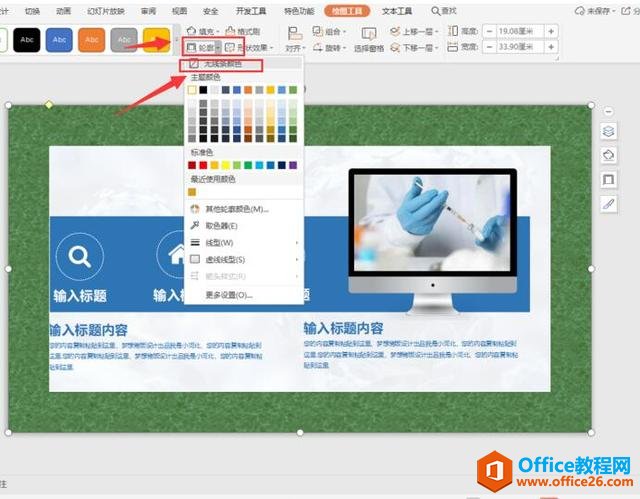Apply the blue Abc shape style
This screenshot has width=640, height=499.
[59, 40]
